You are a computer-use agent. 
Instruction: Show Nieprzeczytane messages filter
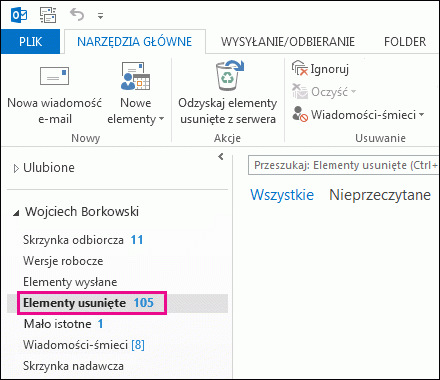tap(380, 195)
